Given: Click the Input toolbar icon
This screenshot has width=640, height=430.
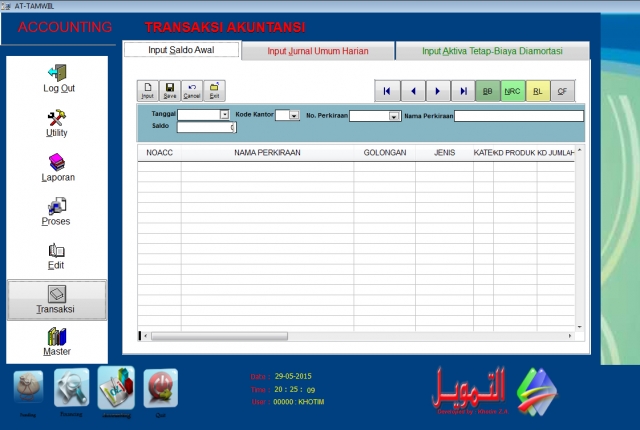Looking at the screenshot, I should coord(147,90).
